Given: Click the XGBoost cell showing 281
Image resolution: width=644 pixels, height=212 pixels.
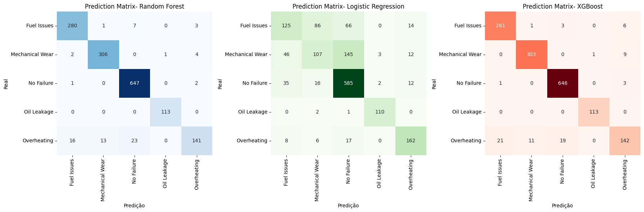Looking at the screenshot, I should pyautogui.click(x=500, y=26).
